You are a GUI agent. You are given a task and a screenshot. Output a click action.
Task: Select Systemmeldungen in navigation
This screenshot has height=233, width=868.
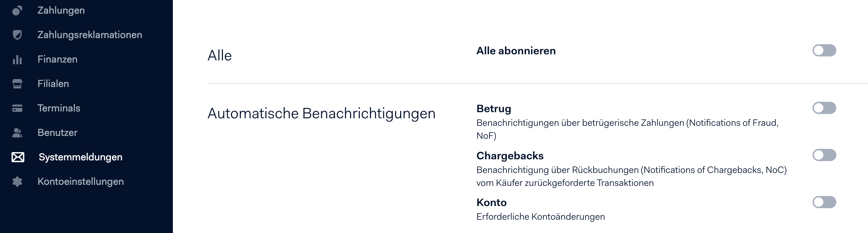(x=81, y=157)
